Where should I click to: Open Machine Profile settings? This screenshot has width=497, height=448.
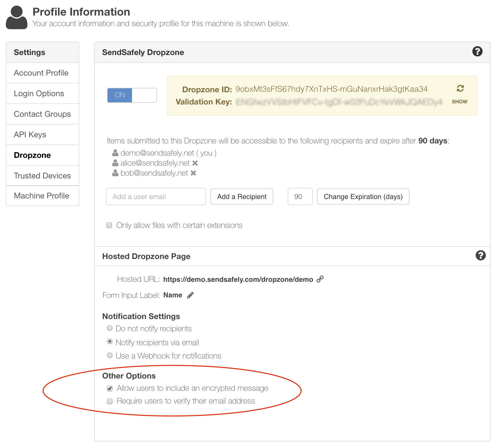point(43,196)
